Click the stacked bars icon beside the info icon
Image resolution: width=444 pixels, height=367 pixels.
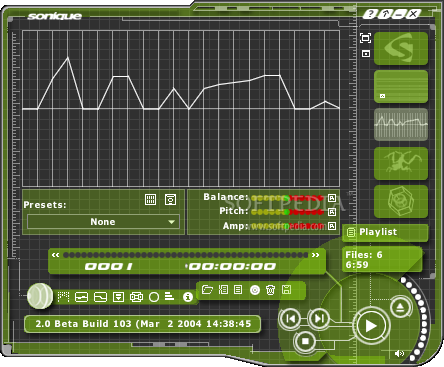coord(169,296)
